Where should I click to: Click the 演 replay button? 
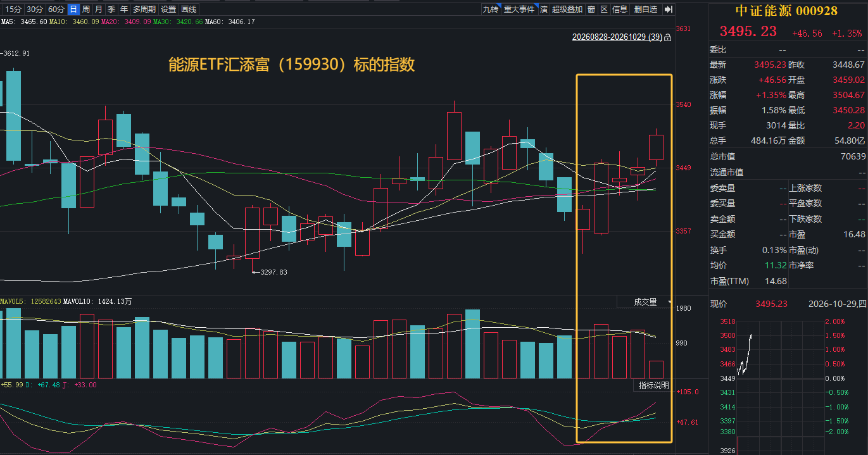click(544, 9)
